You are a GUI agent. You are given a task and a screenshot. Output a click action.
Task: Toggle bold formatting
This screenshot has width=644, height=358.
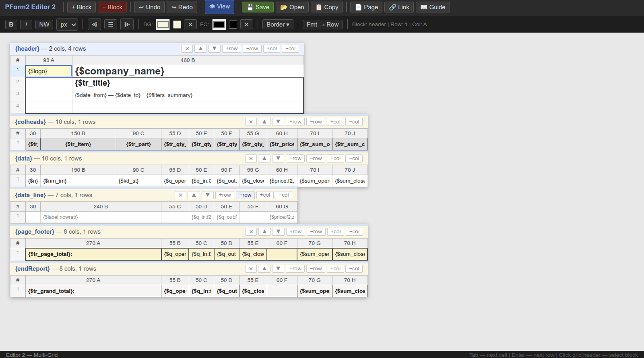coord(11,25)
